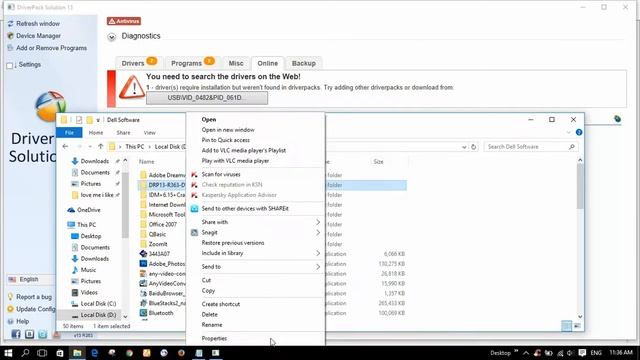Open Task View on the taskbar
Image resolution: width=640 pixels, height=360 pixels.
point(42,353)
